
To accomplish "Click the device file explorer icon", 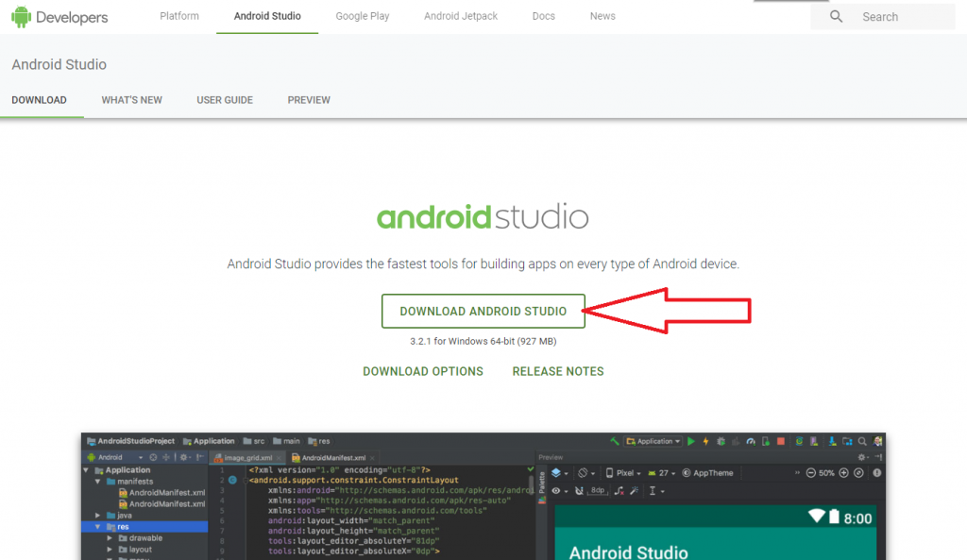I will coord(847,441).
